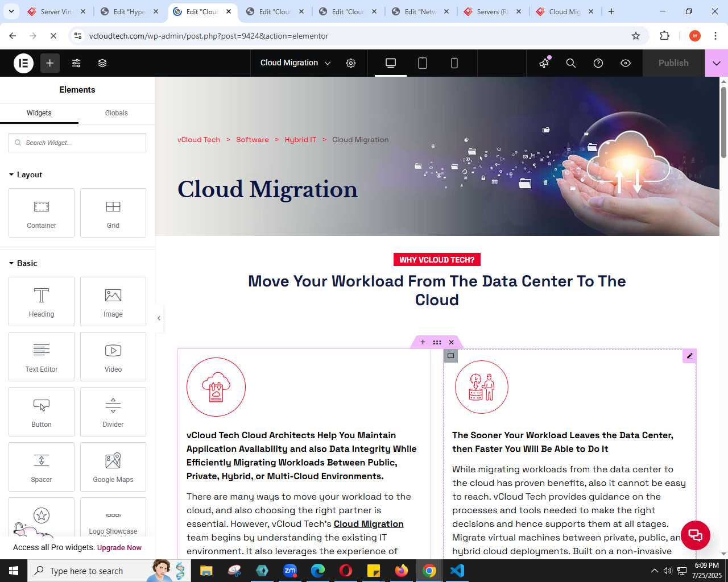Switch to the Widgets tab
Screen dimensions: 728x582
(39, 113)
